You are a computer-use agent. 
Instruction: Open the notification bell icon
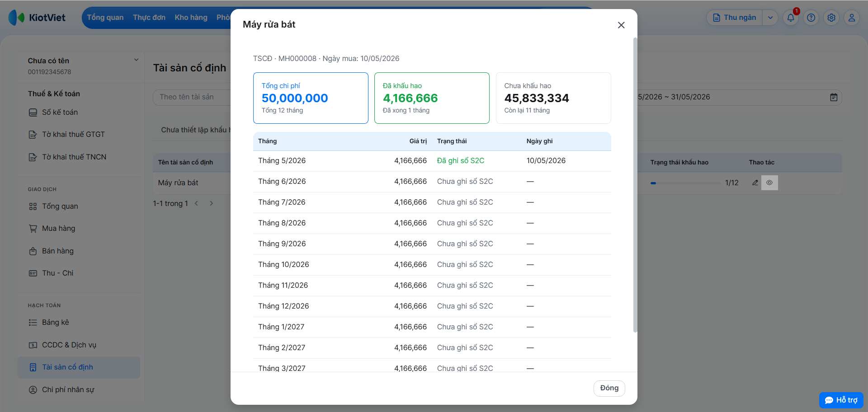tap(791, 18)
